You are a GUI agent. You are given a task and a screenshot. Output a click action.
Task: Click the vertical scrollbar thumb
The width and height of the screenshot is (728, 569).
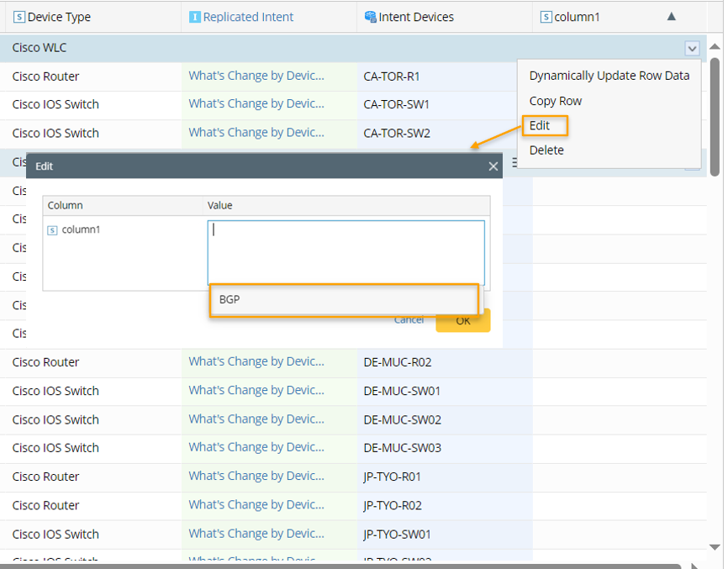pyautogui.click(x=715, y=116)
